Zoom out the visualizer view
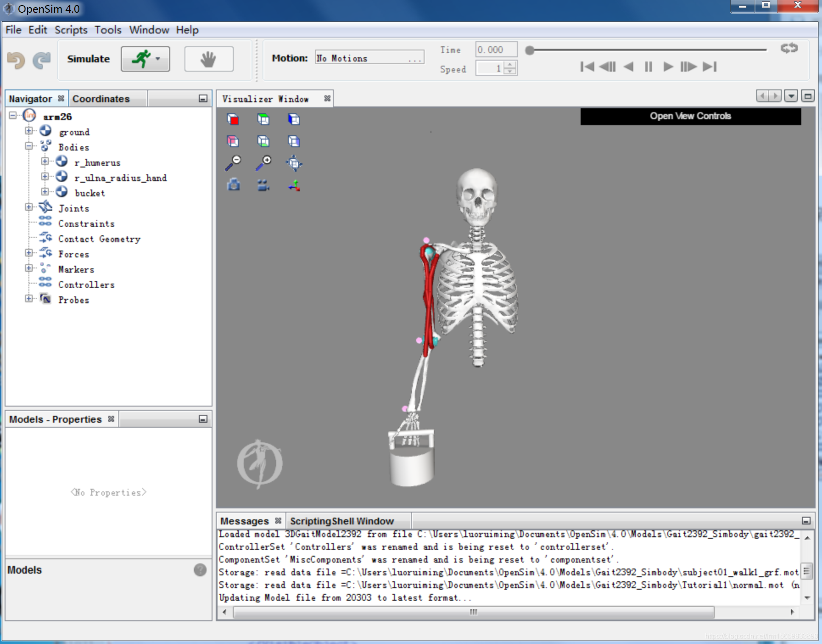The width and height of the screenshot is (822, 644). point(234,163)
